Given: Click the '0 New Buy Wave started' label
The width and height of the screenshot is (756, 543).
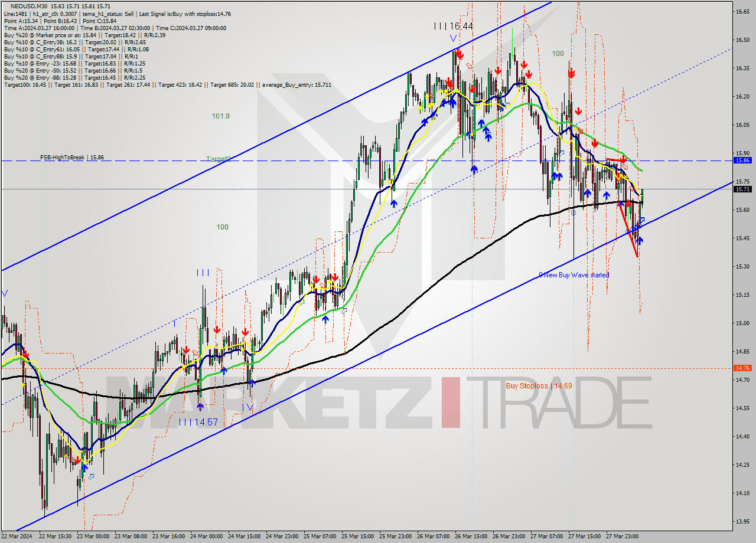Looking at the screenshot, I should pos(573,275).
